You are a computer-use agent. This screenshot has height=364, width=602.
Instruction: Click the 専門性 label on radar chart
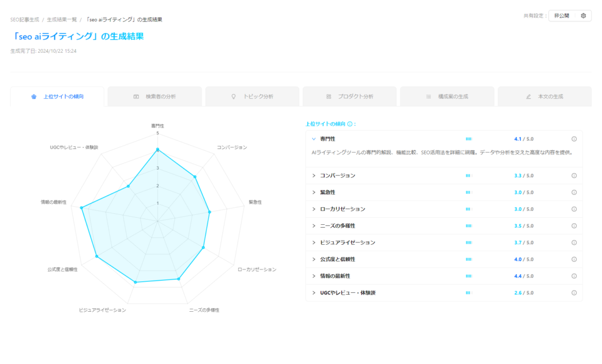158,126
